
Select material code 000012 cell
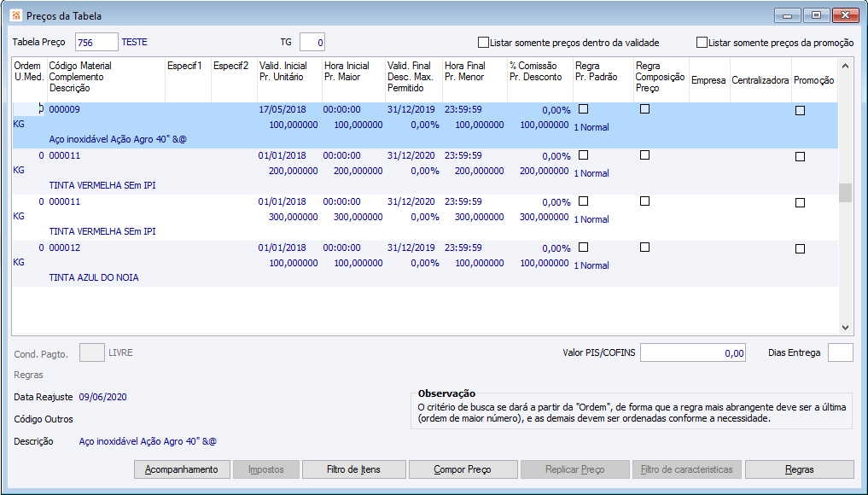[x=65, y=247]
